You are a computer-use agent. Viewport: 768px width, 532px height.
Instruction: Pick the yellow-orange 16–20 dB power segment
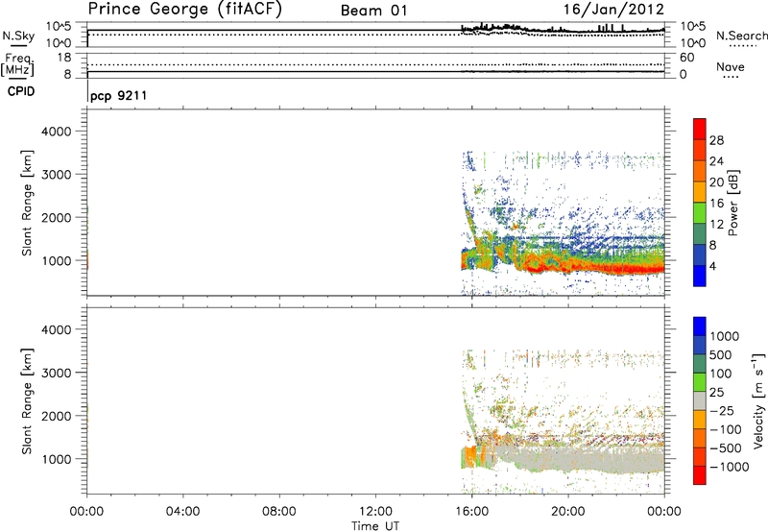(700, 192)
